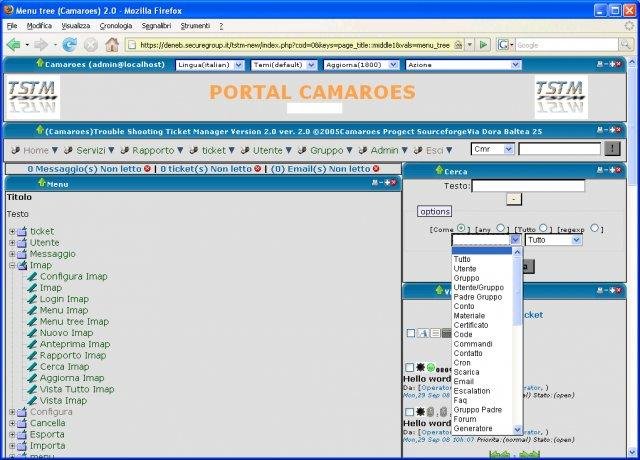640x460 pixels.
Task: Open the Azione dropdown
Action: pos(463,65)
